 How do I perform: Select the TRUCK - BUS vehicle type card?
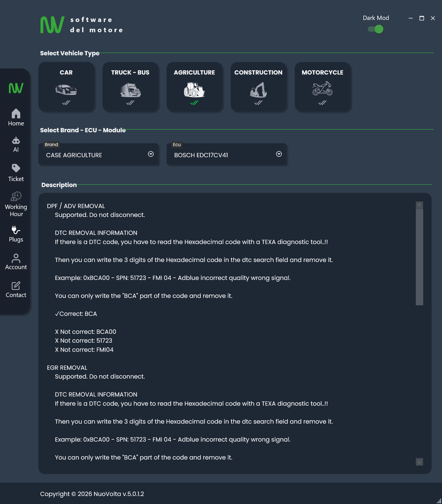pyautogui.click(x=130, y=87)
